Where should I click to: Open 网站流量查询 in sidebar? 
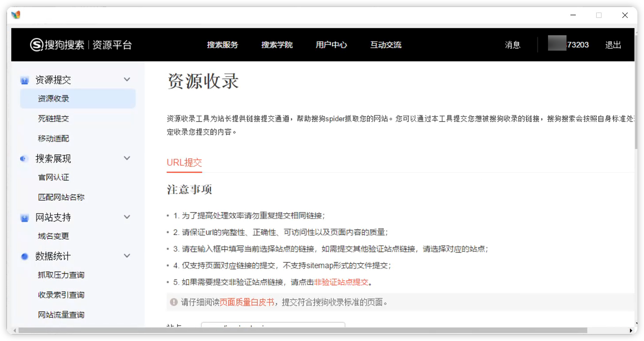(x=61, y=315)
